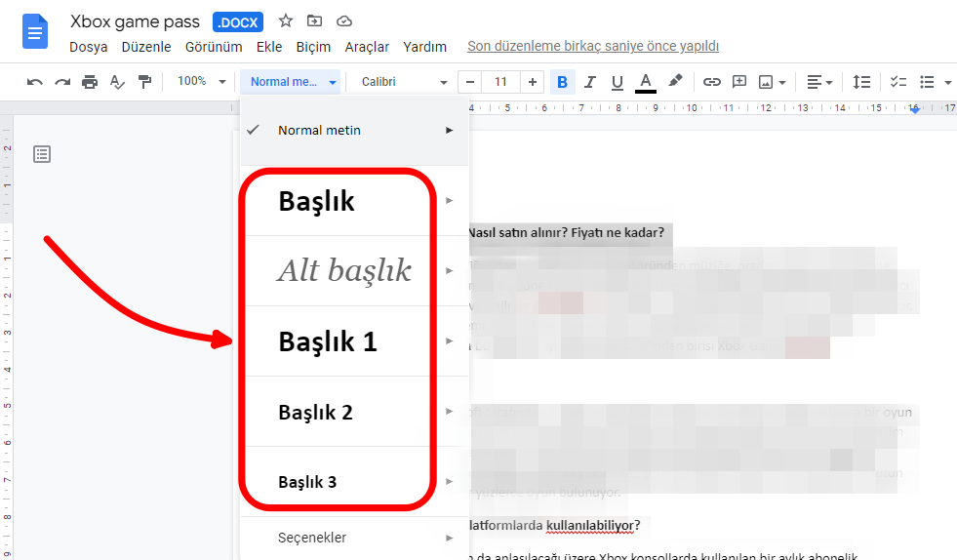Click the heading 'Nasıl satın alınır? Fiyatı ne kadar?'

(x=566, y=232)
